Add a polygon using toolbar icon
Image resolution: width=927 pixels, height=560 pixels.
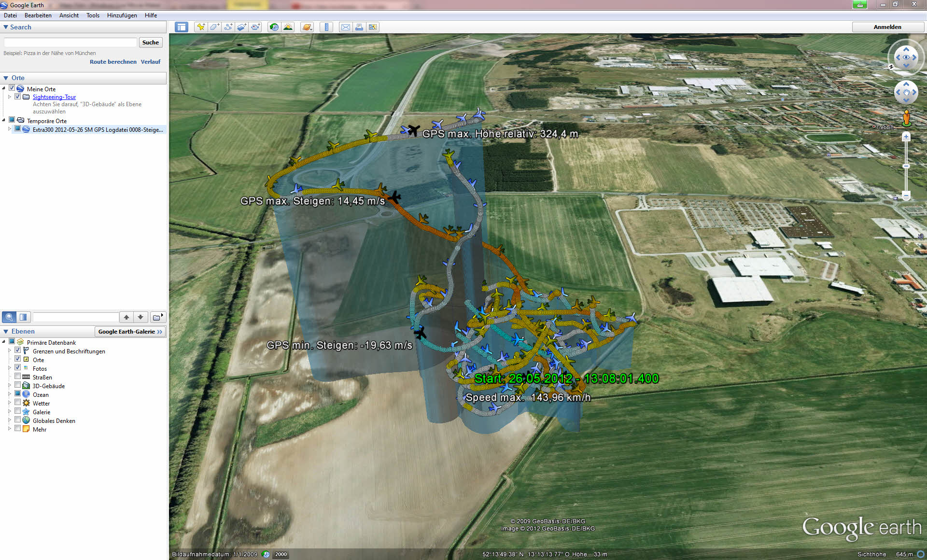(214, 27)
